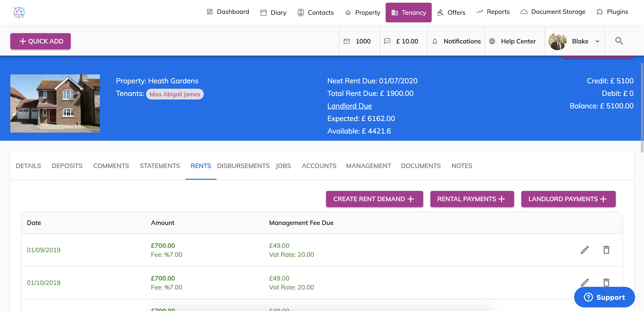Open Notifications bell
644x311 pixels.
coord(435,41)
